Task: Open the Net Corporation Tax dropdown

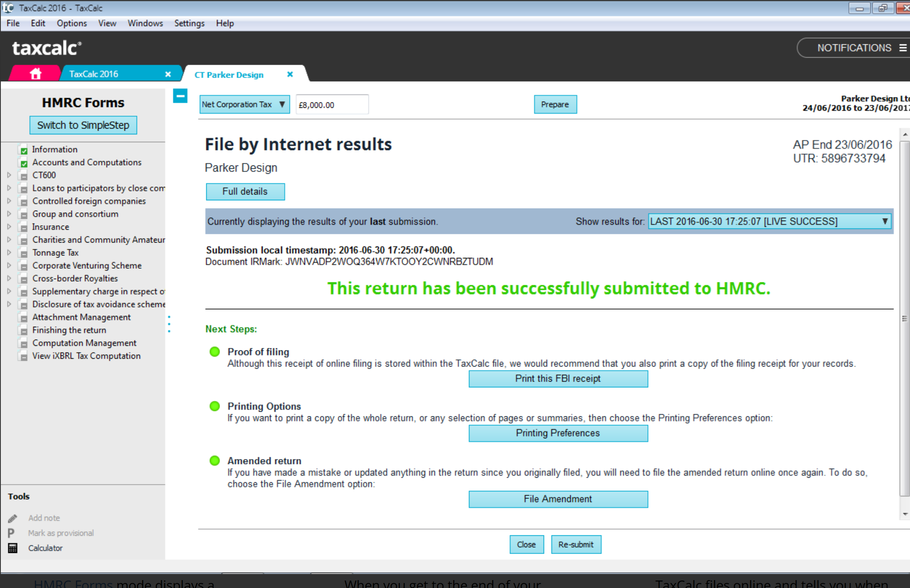Action: tap(244, 104)
